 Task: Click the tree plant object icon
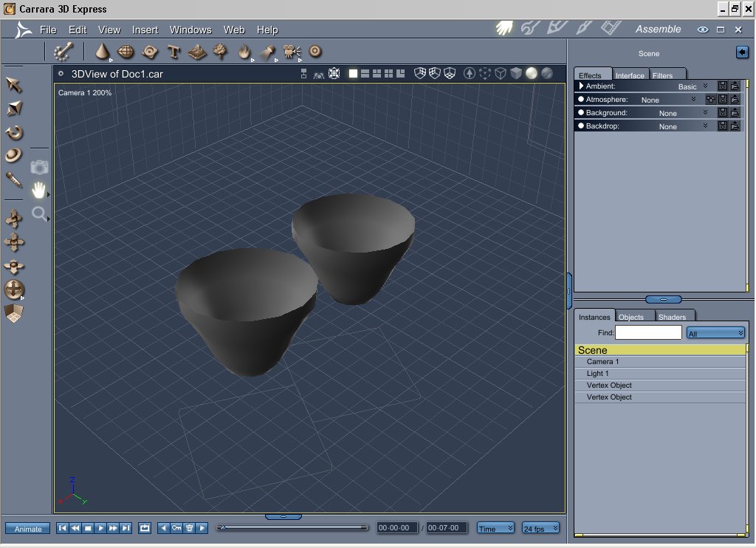[220, 52]
